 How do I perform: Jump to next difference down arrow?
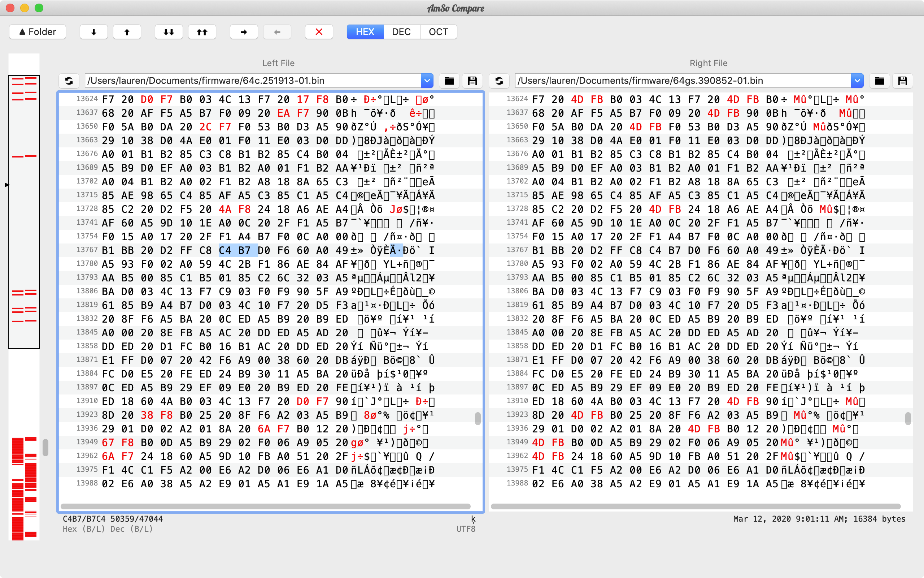93,32
